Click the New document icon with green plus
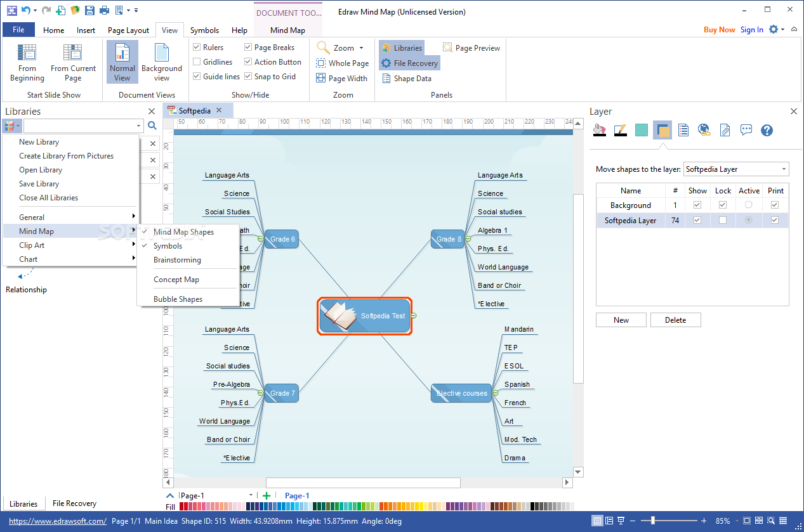 [x=60, y=10]
